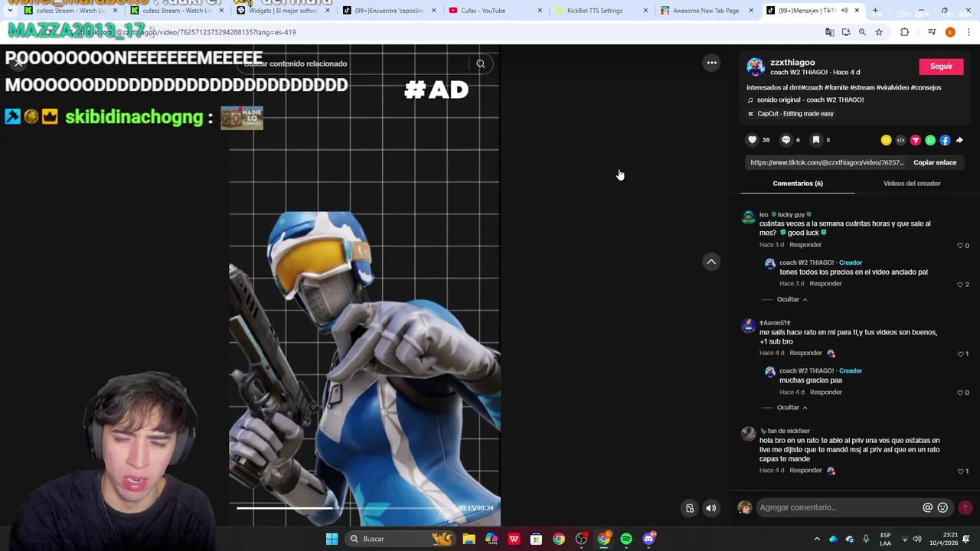Viewport: 980px width, 551px height.
Task: Toggle video sound with the speaker button
Action: pyautogui.click(x=711, y=508)
